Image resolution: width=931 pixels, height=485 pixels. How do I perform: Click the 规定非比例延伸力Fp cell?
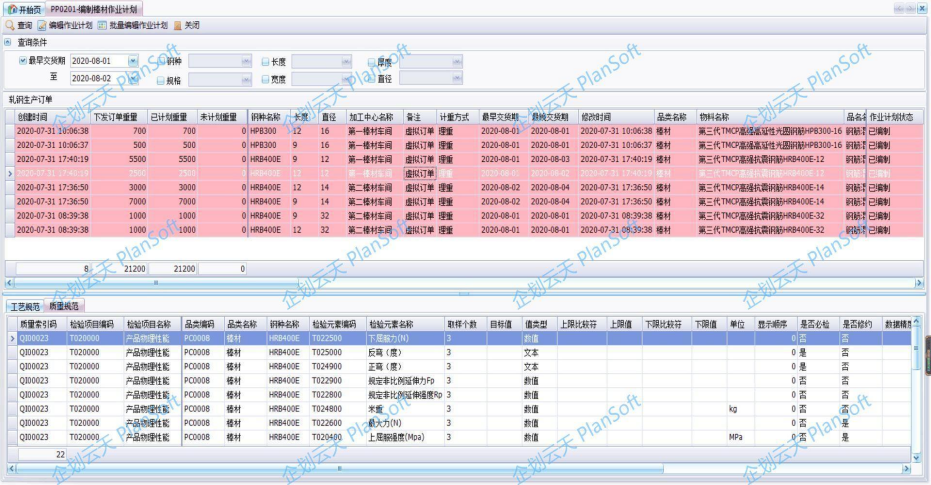(x=405, y=381)
